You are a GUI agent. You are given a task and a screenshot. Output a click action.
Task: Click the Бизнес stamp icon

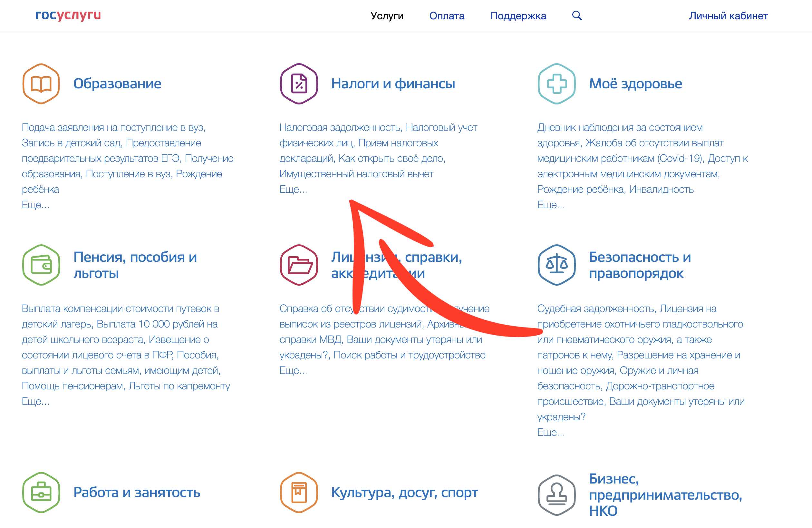[x=557, y=495]
